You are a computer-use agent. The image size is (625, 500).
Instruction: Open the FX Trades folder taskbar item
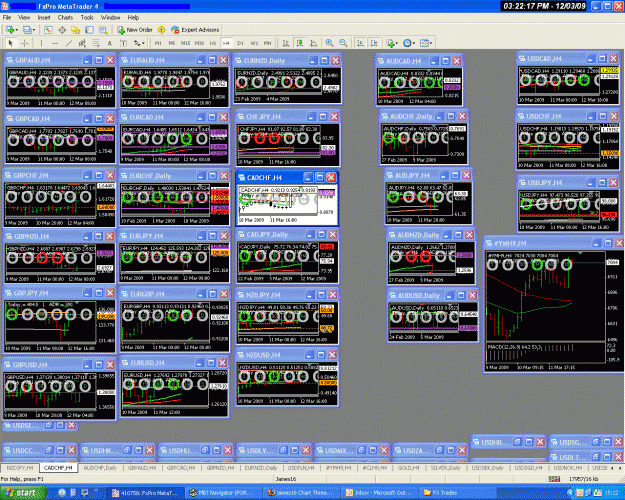pos(456,493)
